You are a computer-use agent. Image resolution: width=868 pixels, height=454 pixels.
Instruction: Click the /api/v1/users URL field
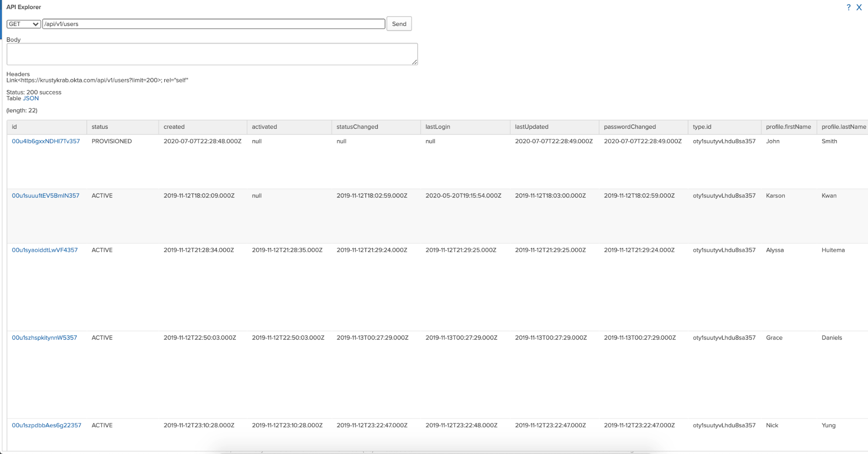click(213, 24)
